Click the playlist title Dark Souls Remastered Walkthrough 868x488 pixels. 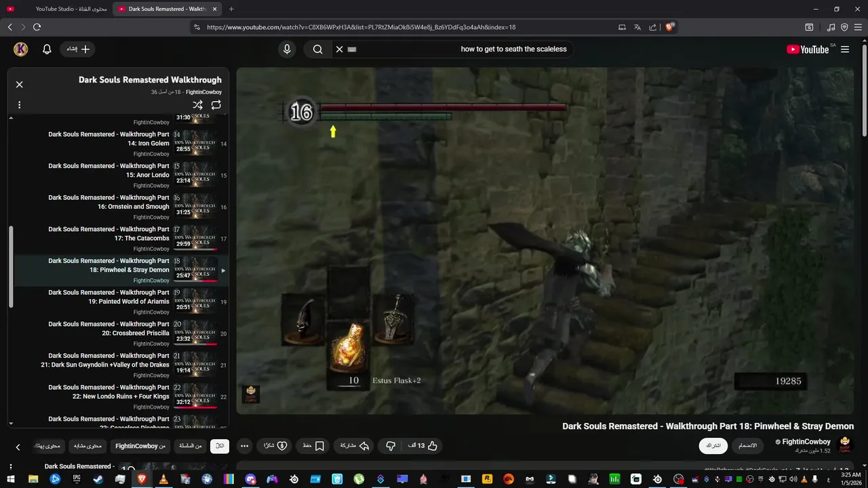coord(150,80)
